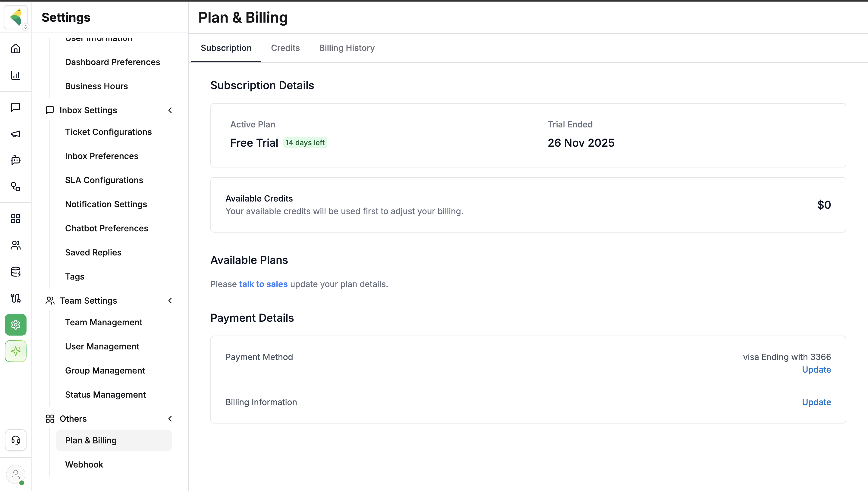Open the chat inbox icon in sidebar
868x491 pixels.
[x=15, y=107]
